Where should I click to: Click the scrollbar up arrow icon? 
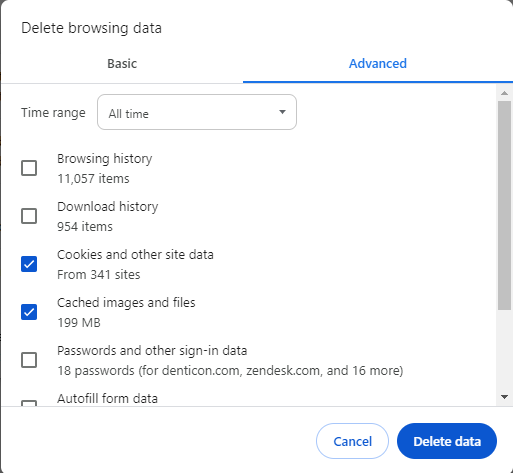[x=504, y=93]
